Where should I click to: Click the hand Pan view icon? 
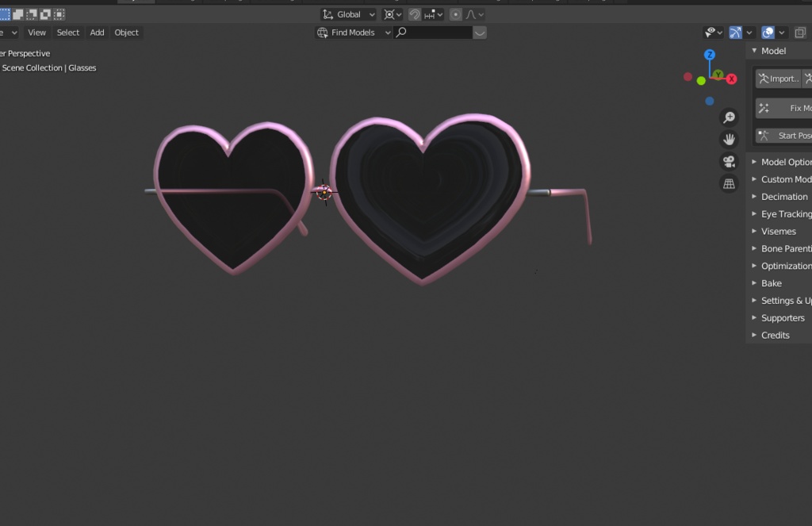click(729, 139)
